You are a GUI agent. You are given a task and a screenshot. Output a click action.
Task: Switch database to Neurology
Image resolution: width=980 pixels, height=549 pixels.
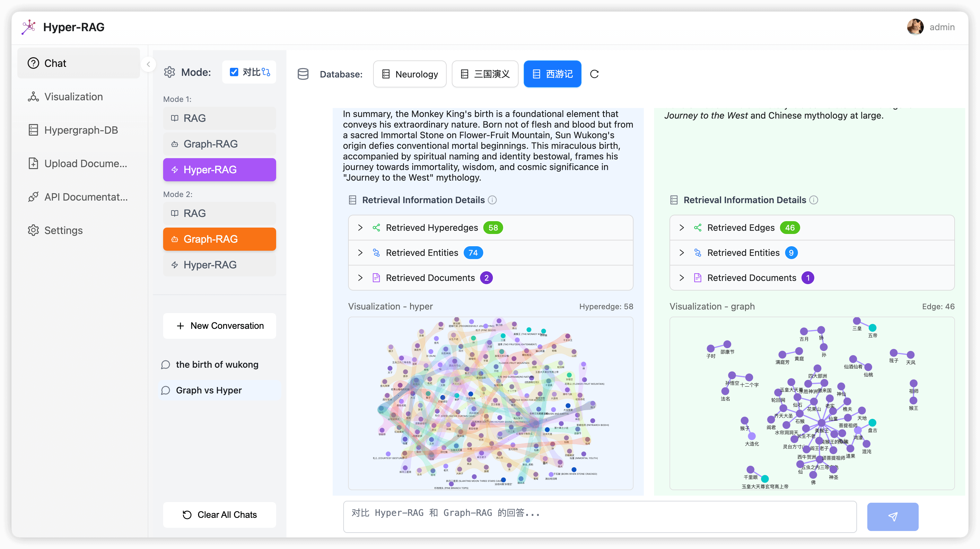(410, 74)
